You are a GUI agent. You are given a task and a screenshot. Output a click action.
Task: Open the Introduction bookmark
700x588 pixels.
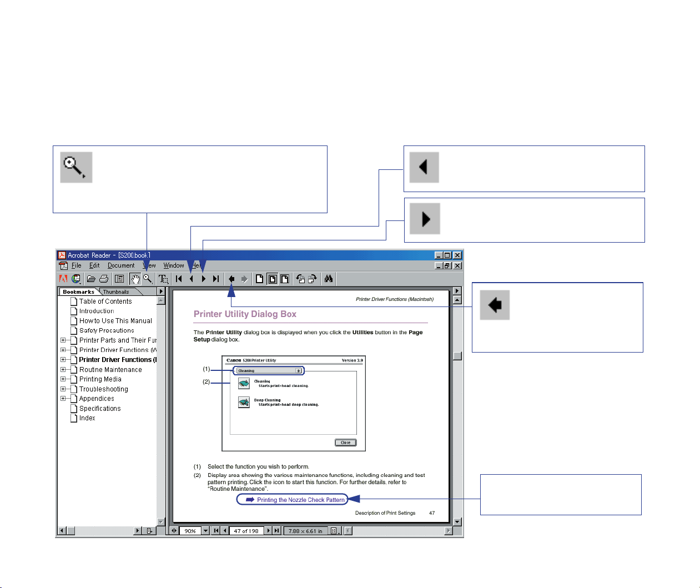97,311
